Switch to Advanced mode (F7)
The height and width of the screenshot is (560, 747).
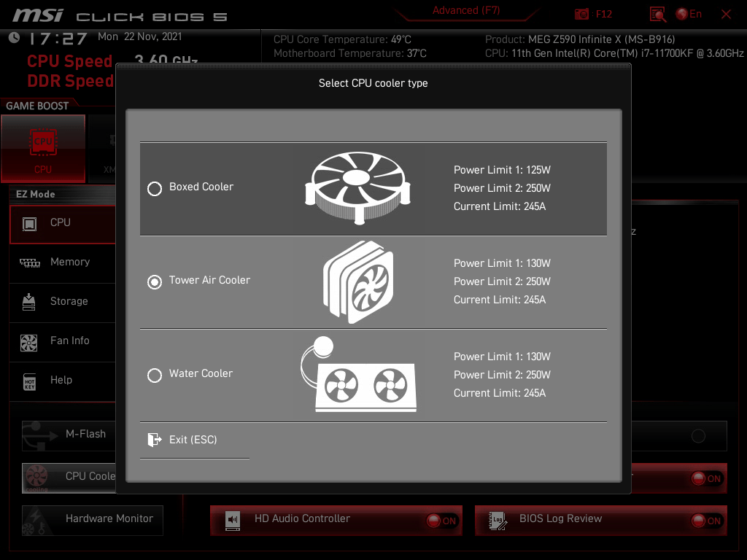(465, 10)
